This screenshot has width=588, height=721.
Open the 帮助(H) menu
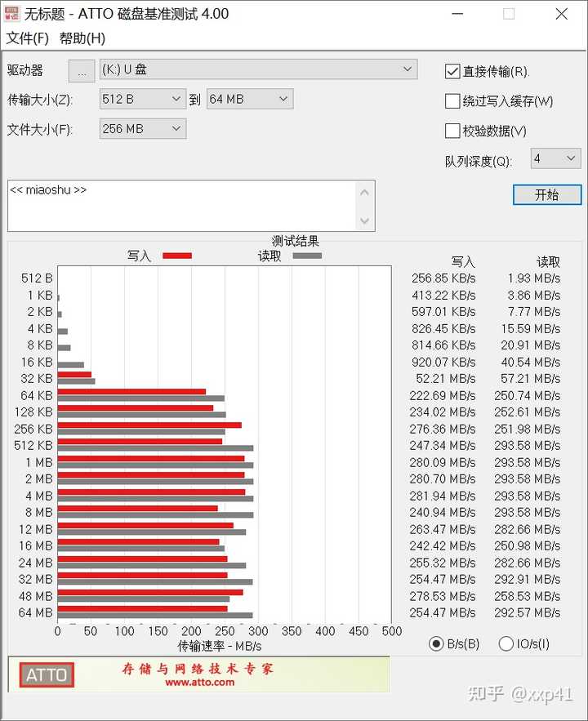click(82, 38)
